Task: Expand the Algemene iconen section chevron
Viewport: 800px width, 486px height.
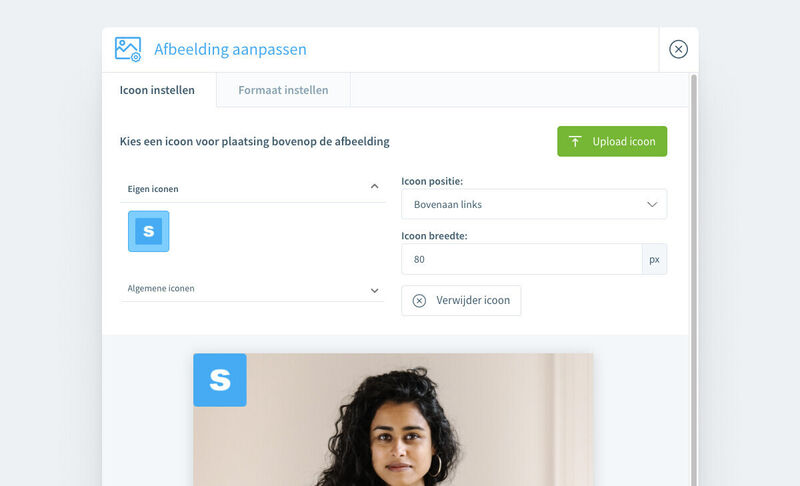Action: (x=374, y=291)
